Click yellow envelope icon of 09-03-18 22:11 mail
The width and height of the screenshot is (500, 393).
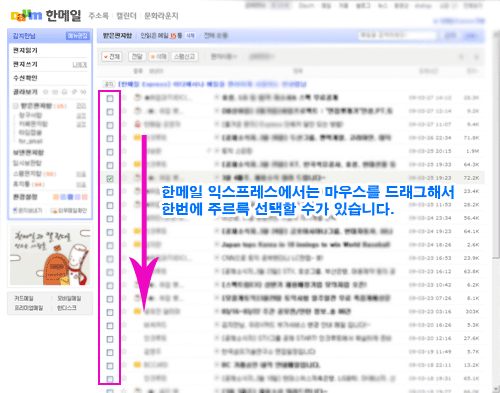coord(137,365)
